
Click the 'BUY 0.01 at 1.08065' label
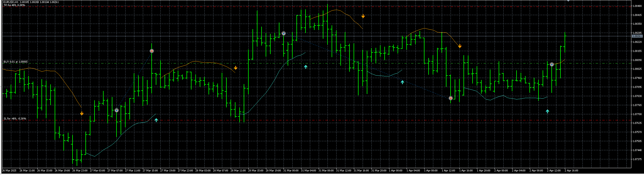16,62
